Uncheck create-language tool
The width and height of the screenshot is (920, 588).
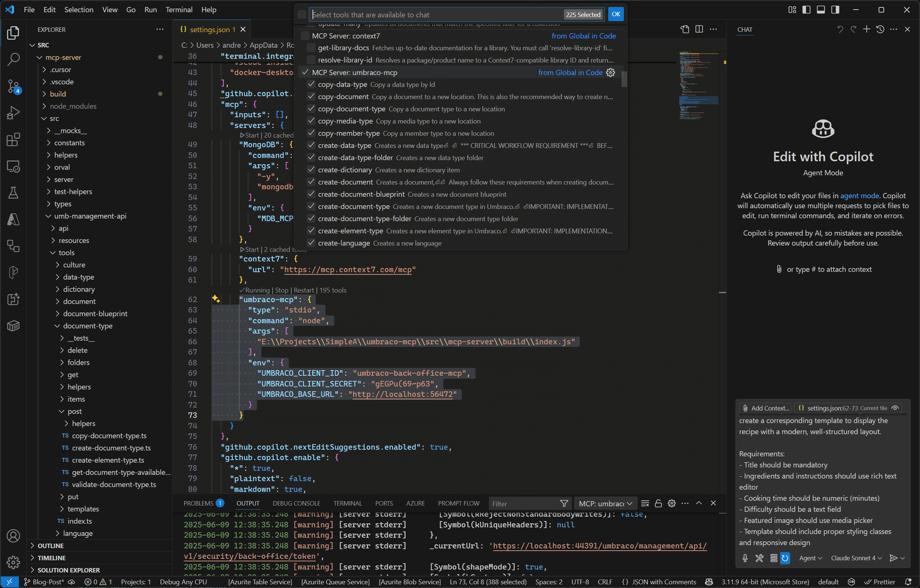(x=311, y=243)
